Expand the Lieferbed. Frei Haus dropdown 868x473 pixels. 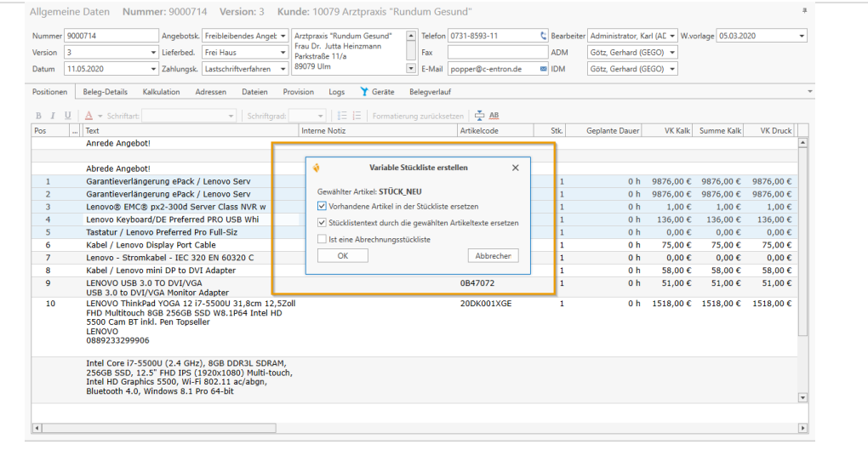coord(283,53)
